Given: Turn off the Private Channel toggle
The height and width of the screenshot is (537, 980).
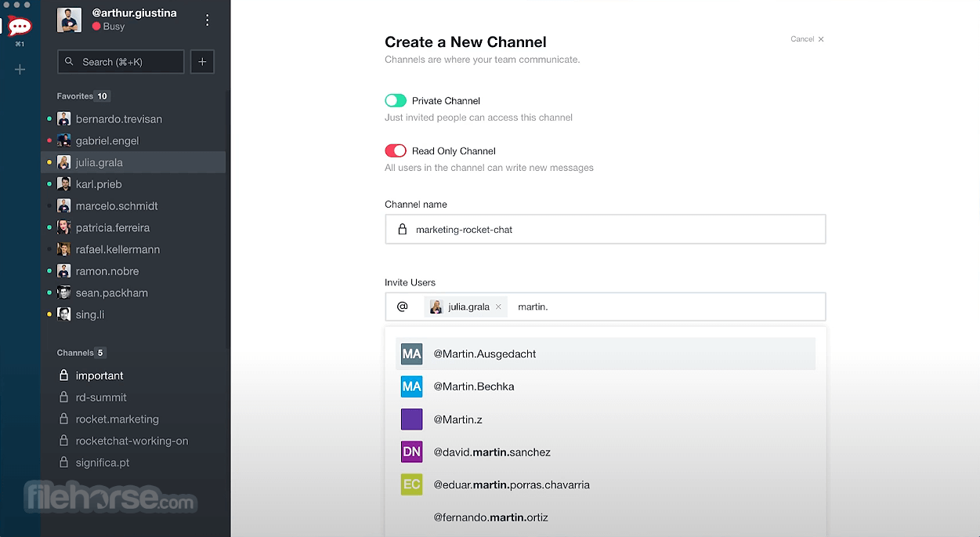Looking at the screenshot, I should 396,100.
